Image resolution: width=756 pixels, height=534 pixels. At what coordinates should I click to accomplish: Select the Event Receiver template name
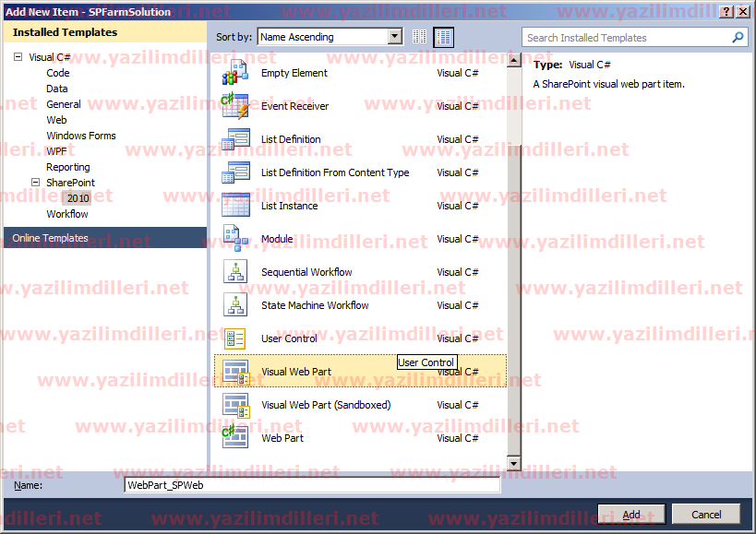coord(294,106)
